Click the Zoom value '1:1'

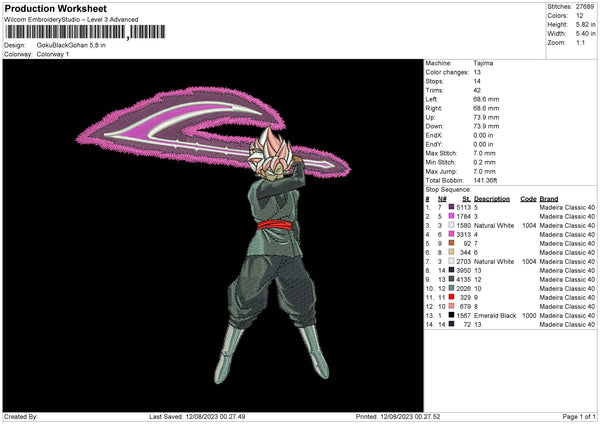(x=580, y=42)
